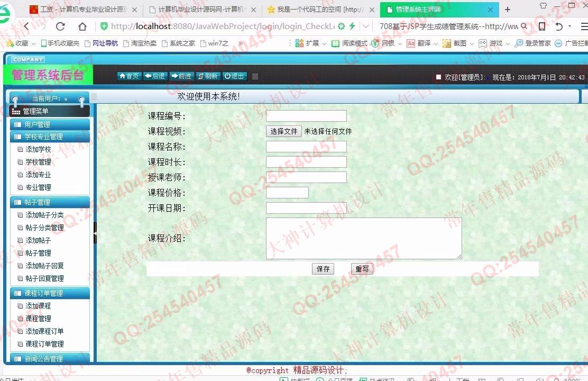
Task: Collapse the 用户管理 menu section
Action: [x=50, y=124]
